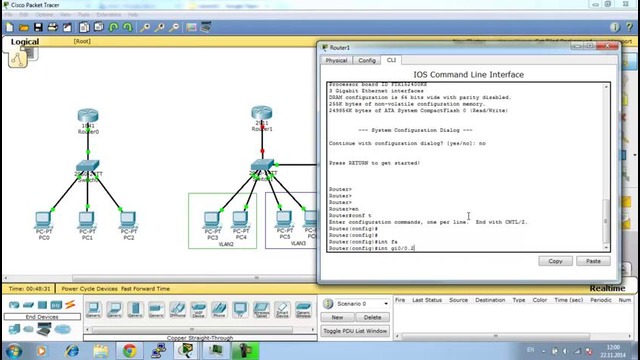Switch to the Logical workspace tab
This screenshot has width=640, height=360.
25,42
